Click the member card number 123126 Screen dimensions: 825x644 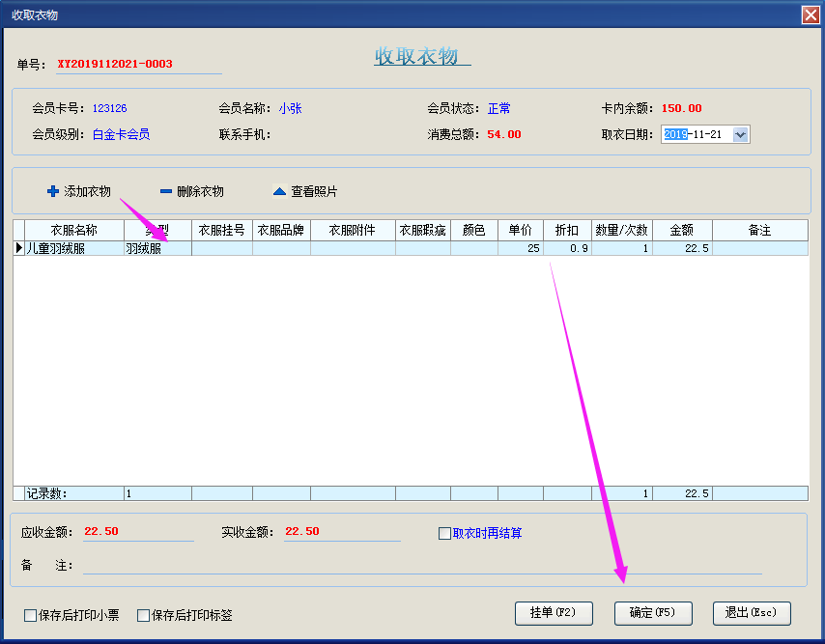pyautogui.click(x=109, y=108)
